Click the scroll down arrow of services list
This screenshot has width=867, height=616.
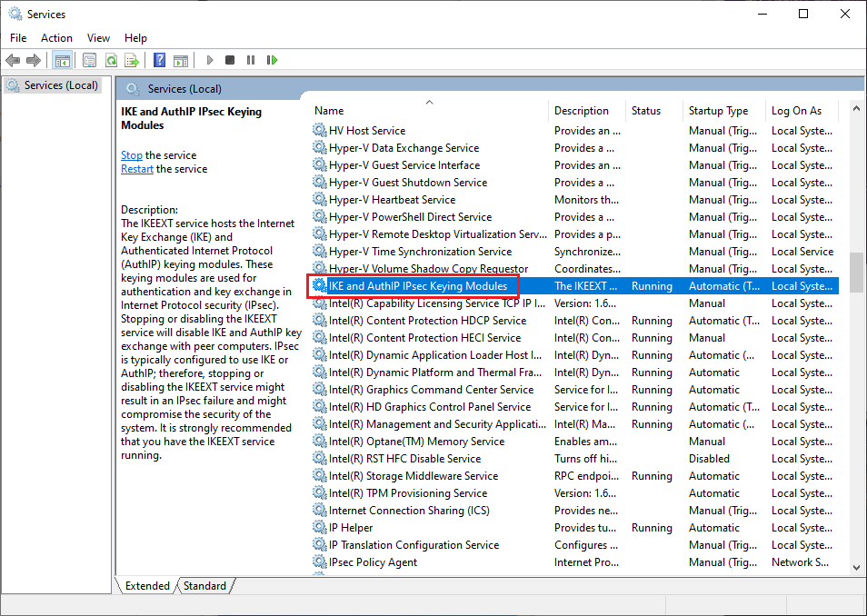[x=856, y=566]
